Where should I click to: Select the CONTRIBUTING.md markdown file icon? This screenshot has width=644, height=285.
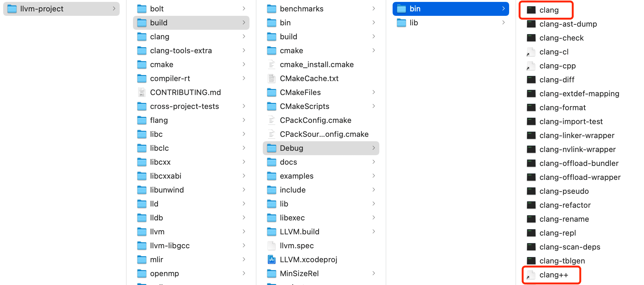(x=142, y=92)
